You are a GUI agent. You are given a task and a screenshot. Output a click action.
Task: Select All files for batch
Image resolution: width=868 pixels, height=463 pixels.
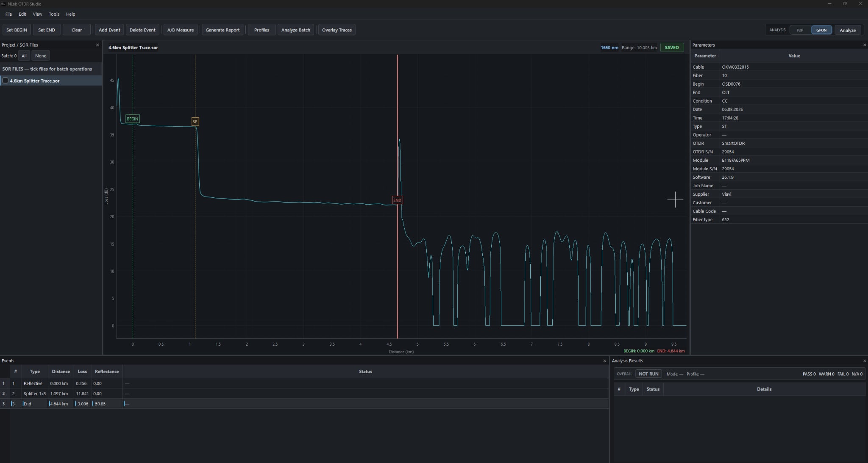pyautogui.click(x=24, y=56)
